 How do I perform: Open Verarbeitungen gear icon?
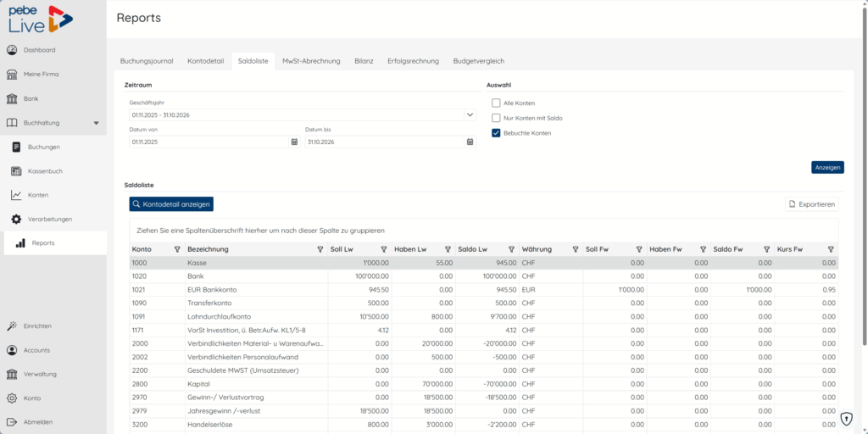point(17,220)
